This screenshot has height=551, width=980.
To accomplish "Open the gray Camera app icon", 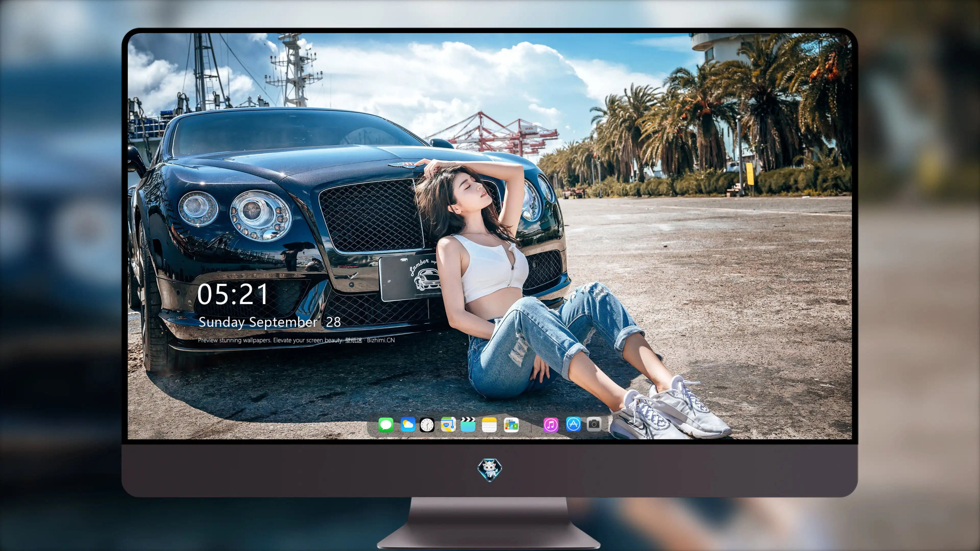I will click(594, 424).
